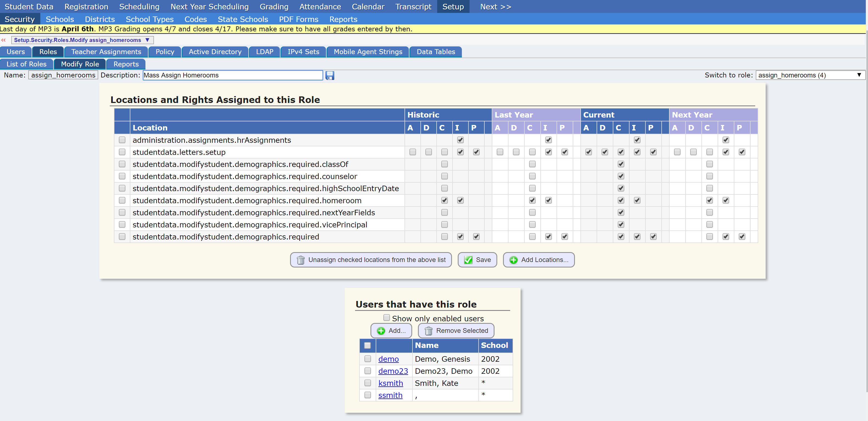The height and width of the screenshot is (421, 868).
Task: Uncheck Current I permission for homeroom location
Action: (x=637, y=200)
